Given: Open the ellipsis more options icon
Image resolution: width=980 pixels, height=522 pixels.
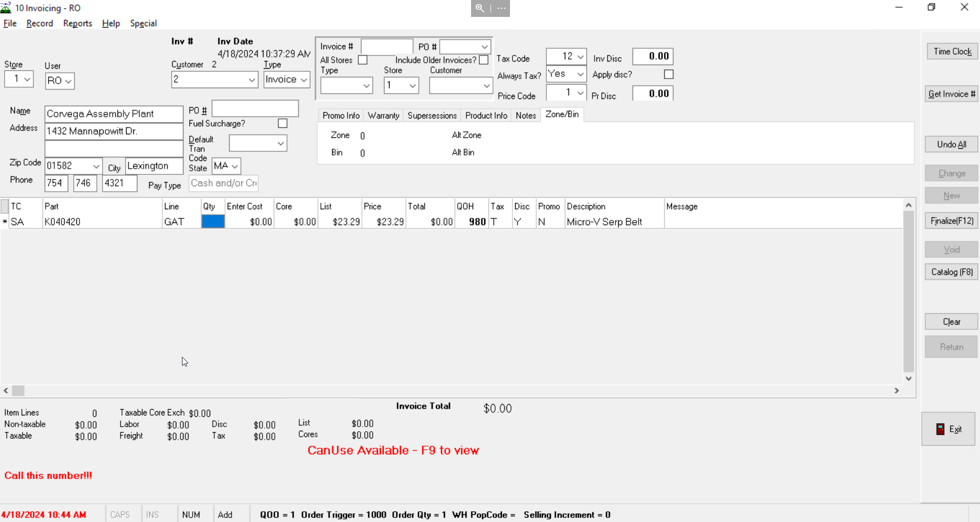Looking at the screenshot, I should tap(501, 8).
